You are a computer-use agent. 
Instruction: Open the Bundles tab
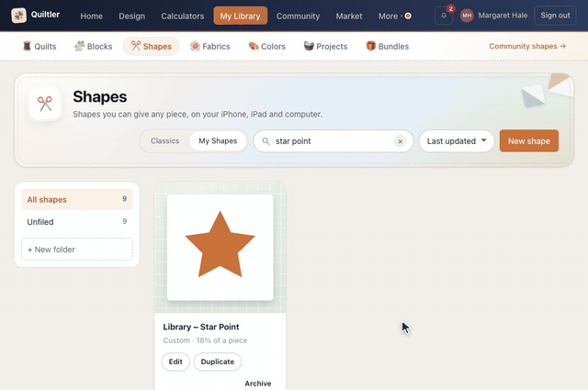pyautogui.click(x=388, y=47)
